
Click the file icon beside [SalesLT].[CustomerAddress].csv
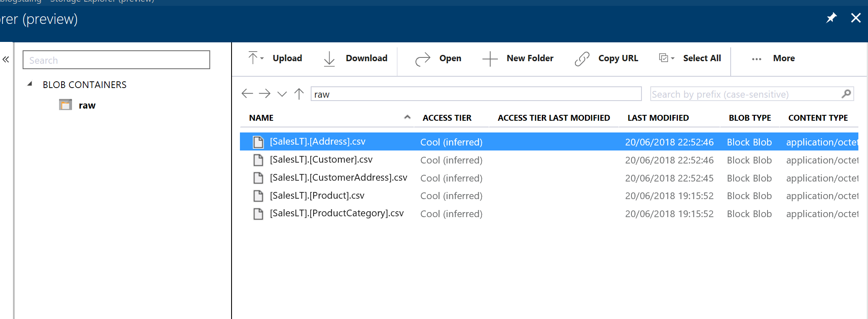coord(258,178)
